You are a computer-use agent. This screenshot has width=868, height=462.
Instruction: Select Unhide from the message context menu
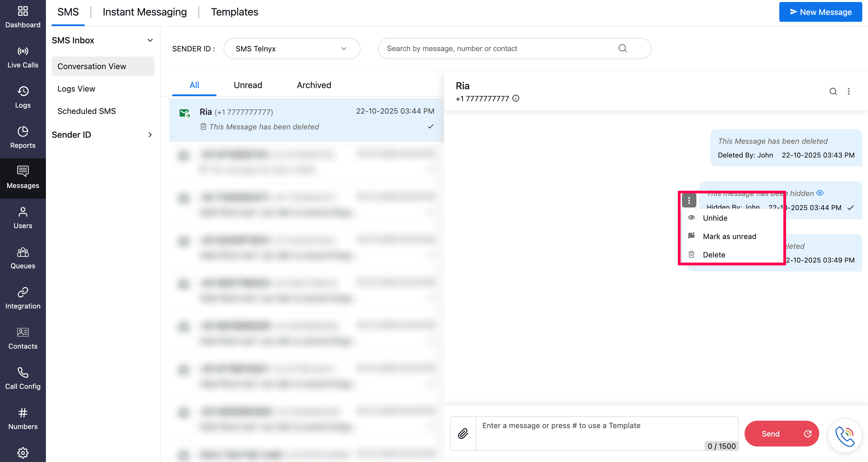(x=715, y=218)
